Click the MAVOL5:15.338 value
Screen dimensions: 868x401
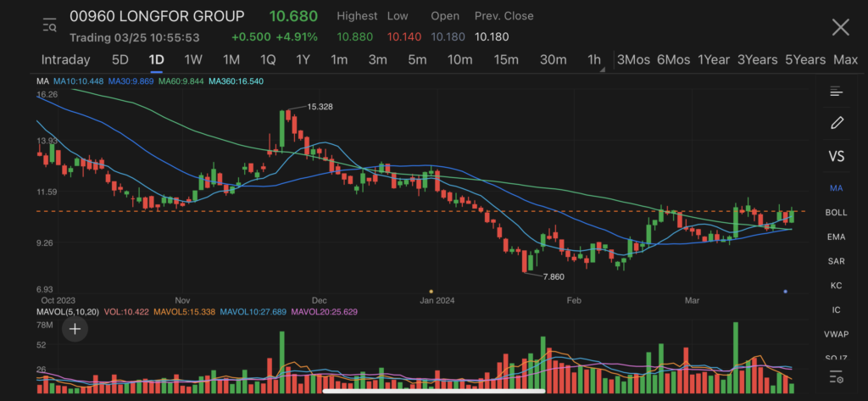click(184, 312)
